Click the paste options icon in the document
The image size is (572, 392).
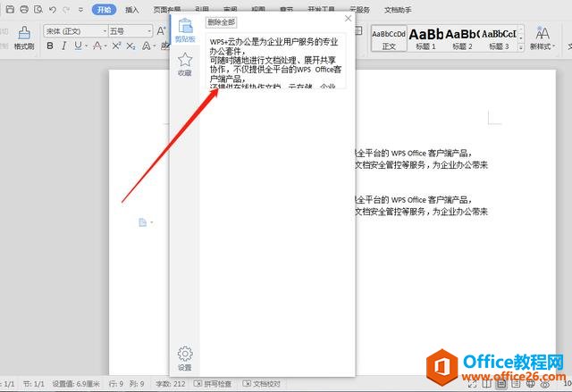[x=142, y=222]
